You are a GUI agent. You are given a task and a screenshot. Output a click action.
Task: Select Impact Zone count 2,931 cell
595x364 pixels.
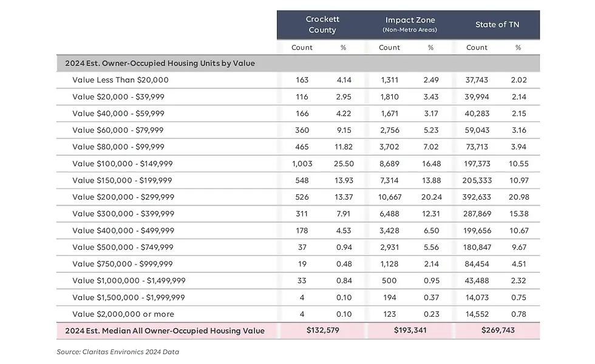pos(389,248)
